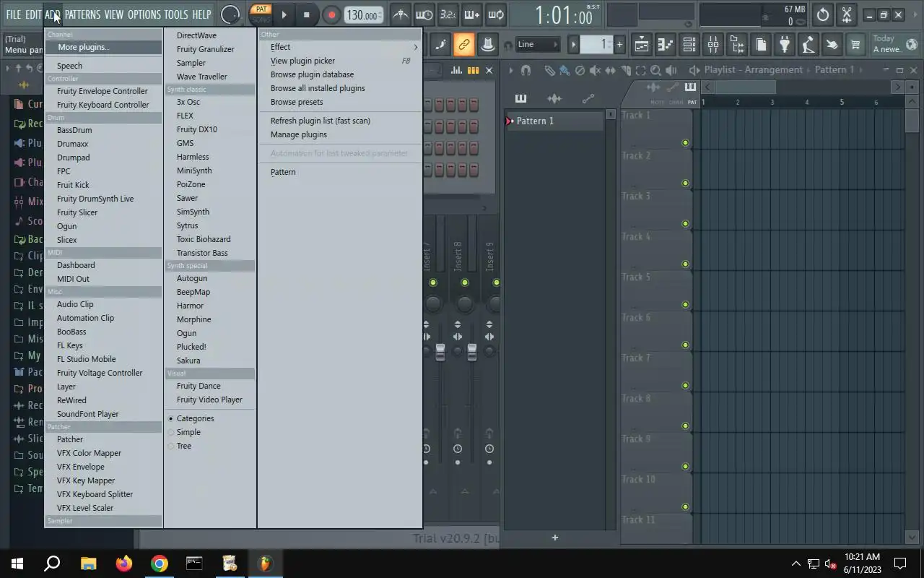Click the top hat stamp icon
The image size is (924, 578).
point(488,45)
